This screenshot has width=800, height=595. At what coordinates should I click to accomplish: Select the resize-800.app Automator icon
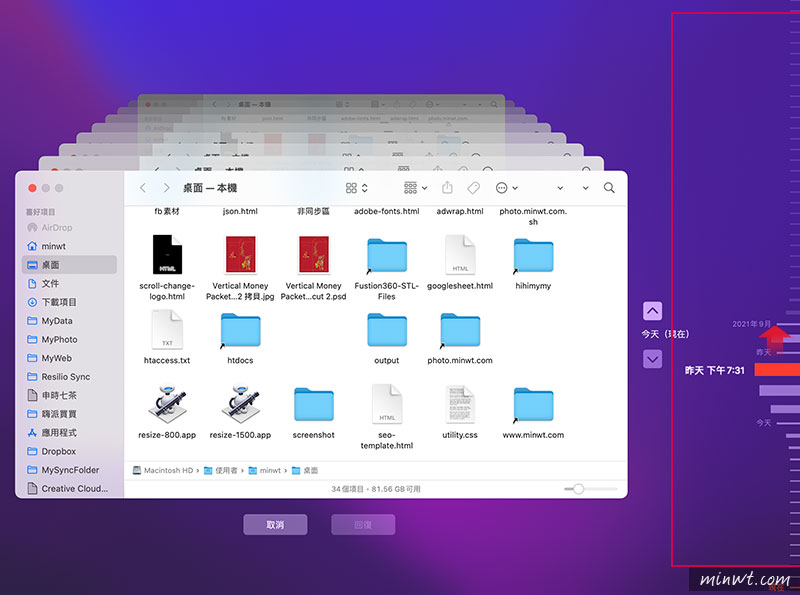point(167,405)
